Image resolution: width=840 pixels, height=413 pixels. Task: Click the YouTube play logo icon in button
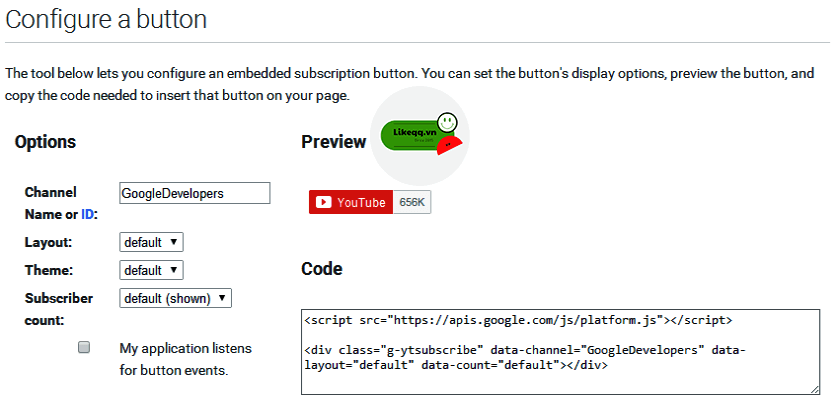click(x=323, y=202)
